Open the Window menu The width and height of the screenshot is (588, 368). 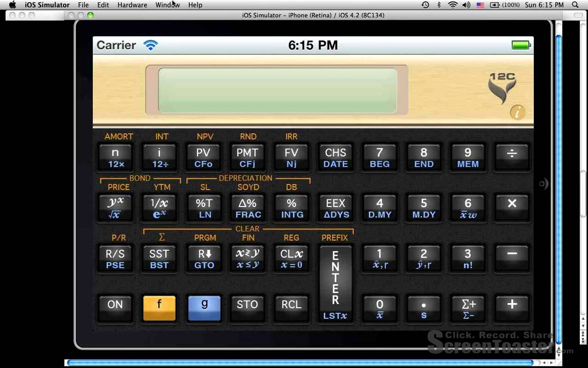pos(167,5)
